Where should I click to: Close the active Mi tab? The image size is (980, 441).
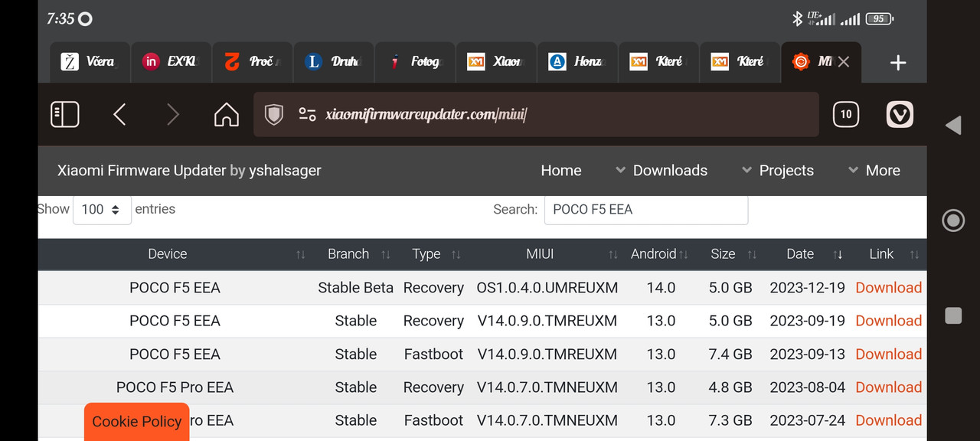[x=844, y=62]
